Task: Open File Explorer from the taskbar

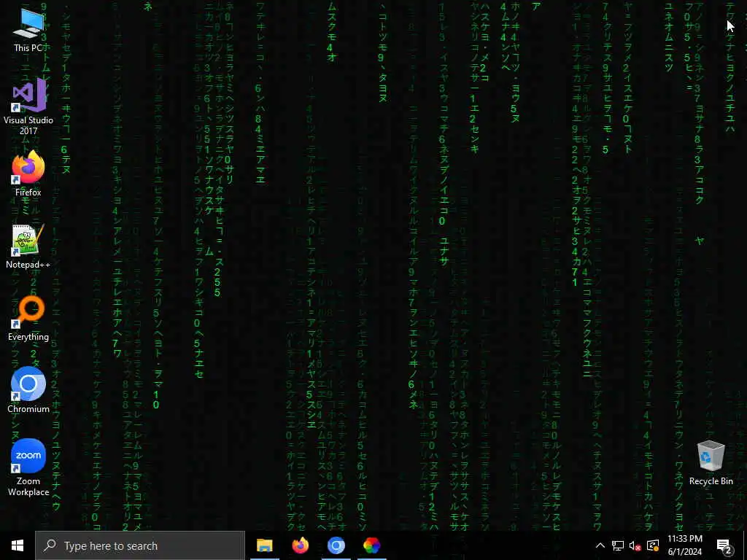Action: click(264, 545)
